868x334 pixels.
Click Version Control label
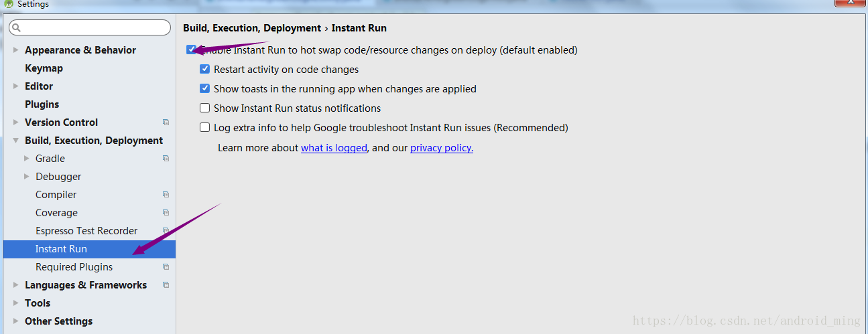tap(61, 122)
